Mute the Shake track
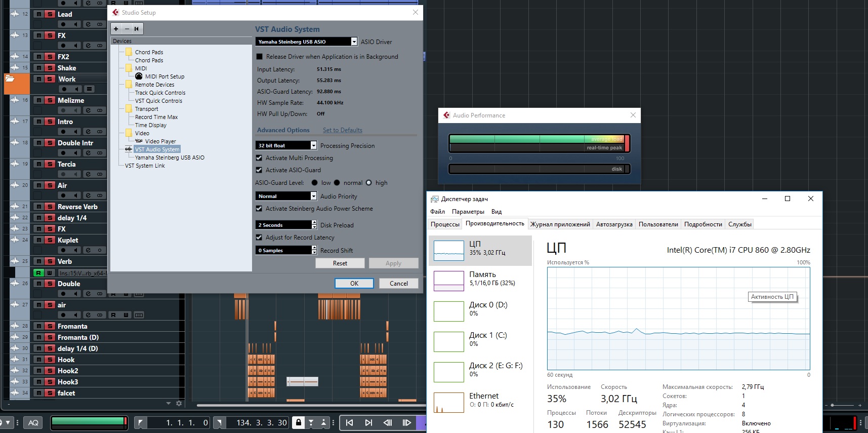 point(38,68)
